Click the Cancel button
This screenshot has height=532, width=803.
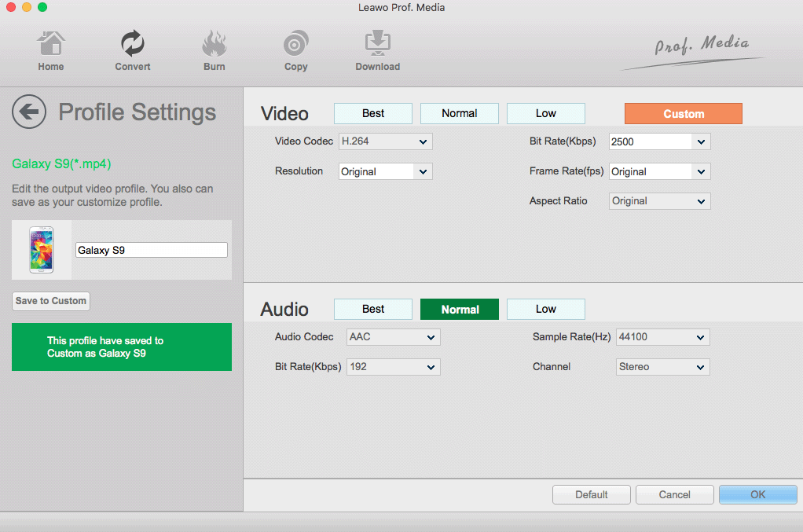tap(674, 494)
